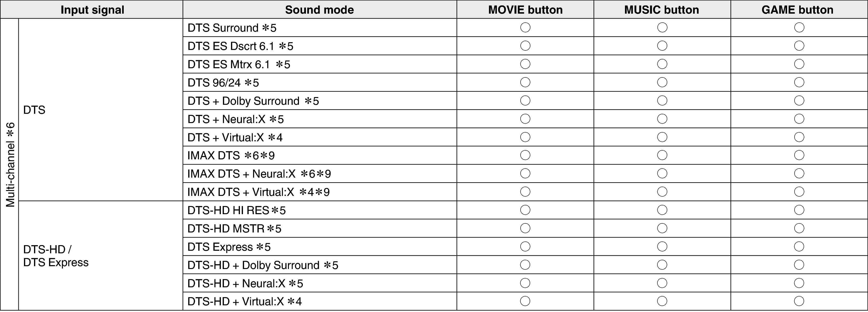Select MOVIE circle for DTS + Dolby Surround

pos(525,101)
